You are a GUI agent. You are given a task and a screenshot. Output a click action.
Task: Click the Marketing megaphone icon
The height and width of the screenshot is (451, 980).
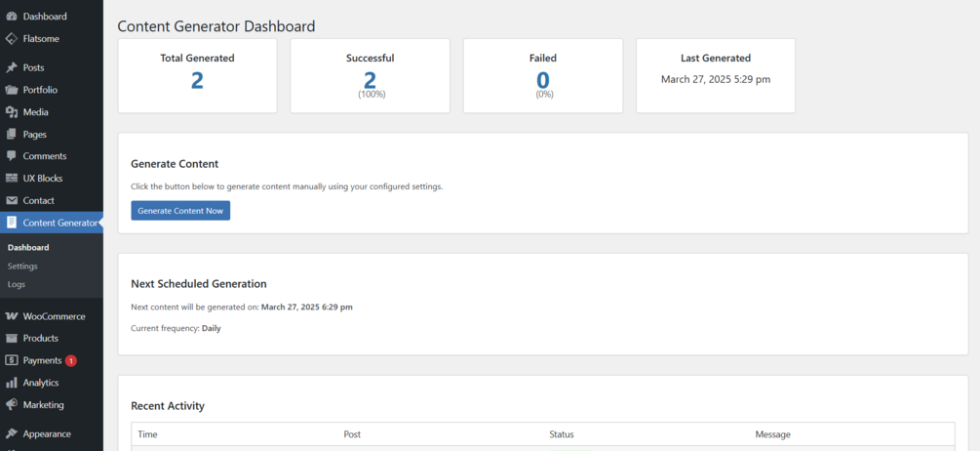12,405
